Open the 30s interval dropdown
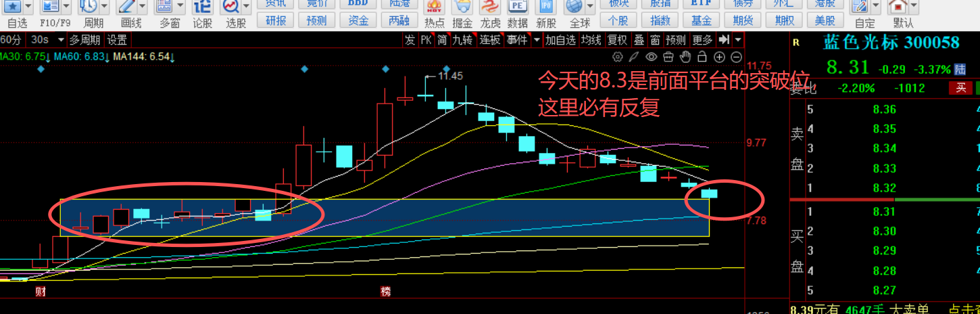This screenshot has width=980, height=314. [62, 40]
